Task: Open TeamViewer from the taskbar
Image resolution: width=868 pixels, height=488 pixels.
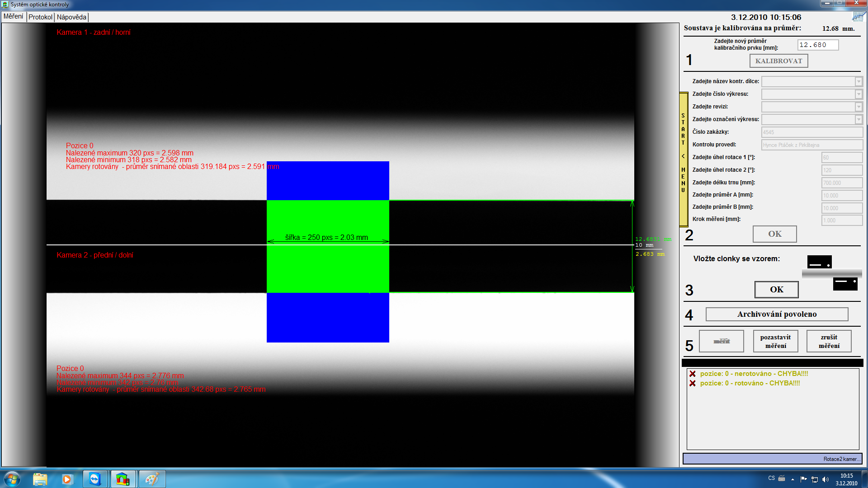Action: [x=95, y=479]
